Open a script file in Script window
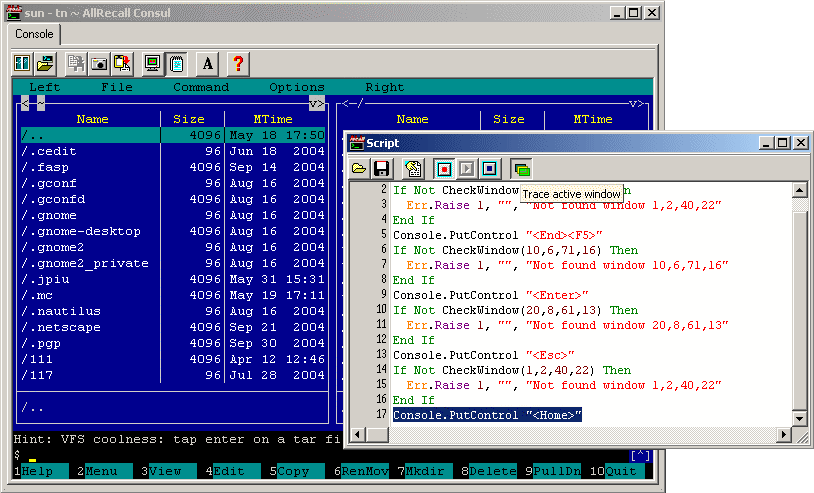The image size is (814, 493). click(x=359, y=169)
